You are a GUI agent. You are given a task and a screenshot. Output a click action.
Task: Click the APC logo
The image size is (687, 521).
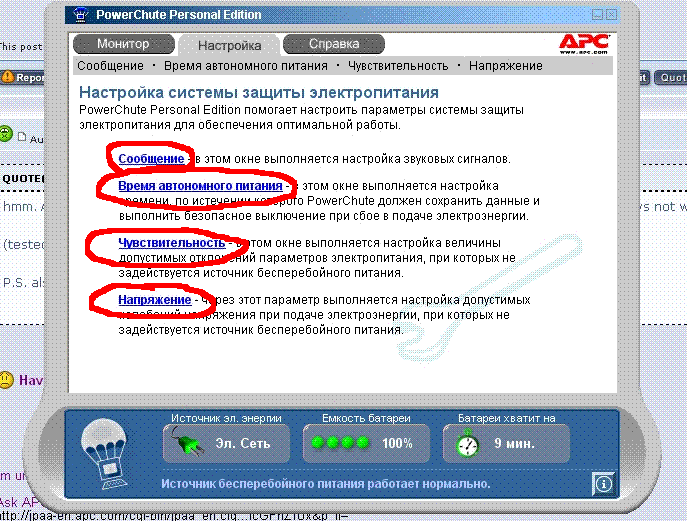point(584,44)
